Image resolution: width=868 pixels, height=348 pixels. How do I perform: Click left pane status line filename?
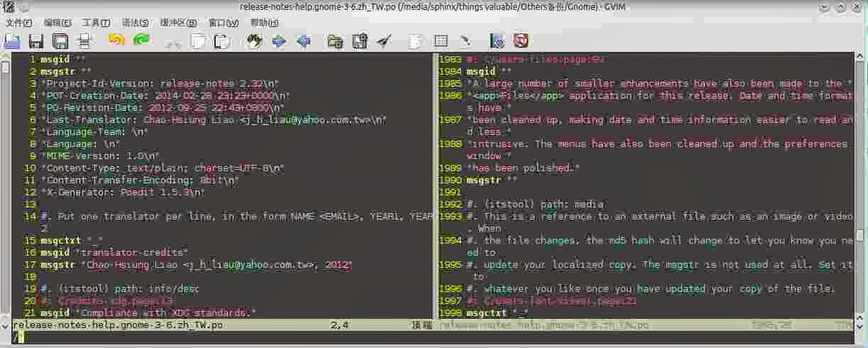click(x=118, y=325)
